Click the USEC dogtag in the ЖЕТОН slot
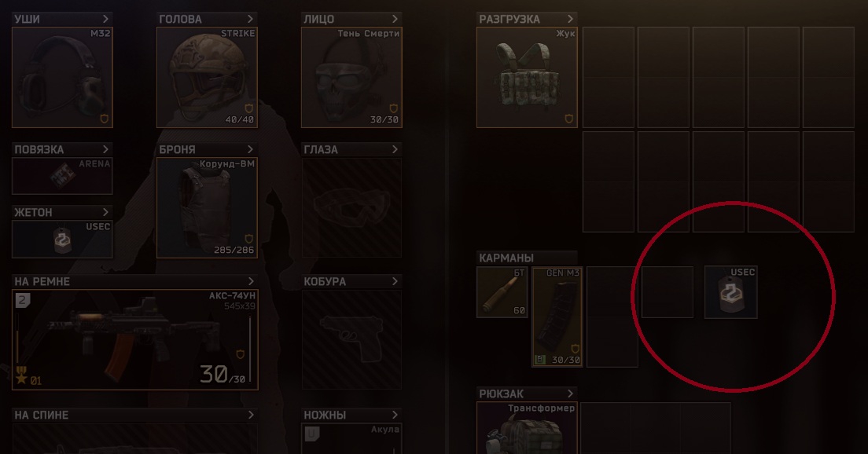Image resolution: width=868 pixels, height=454 pixels. [63, 239]
